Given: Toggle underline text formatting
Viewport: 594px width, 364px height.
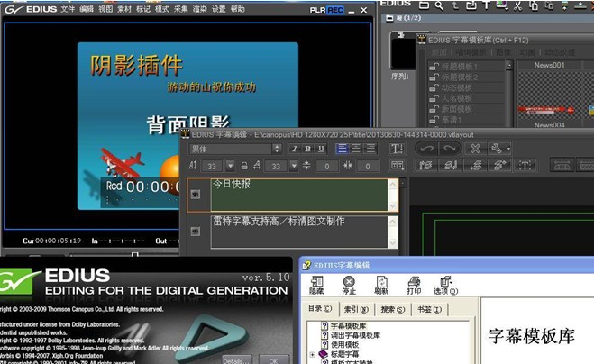Looking at the screenshot, I should point(321,149).
